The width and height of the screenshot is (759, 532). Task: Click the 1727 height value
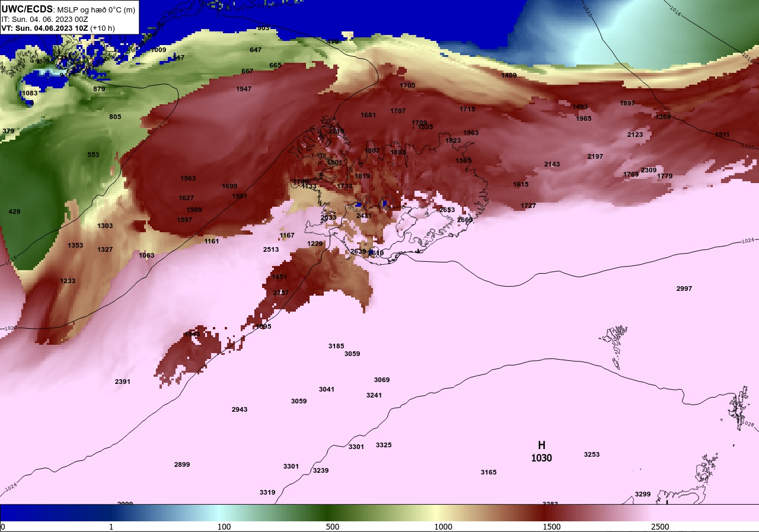point(528,206)
